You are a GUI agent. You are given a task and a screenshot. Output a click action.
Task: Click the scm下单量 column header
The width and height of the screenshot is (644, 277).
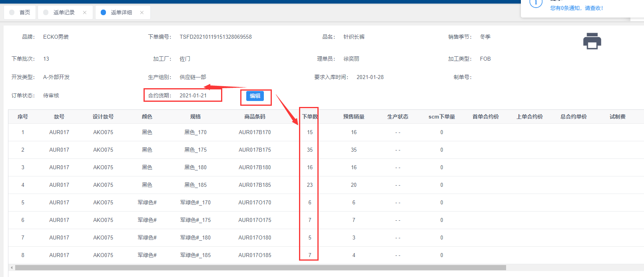click(x=442, y=117)
